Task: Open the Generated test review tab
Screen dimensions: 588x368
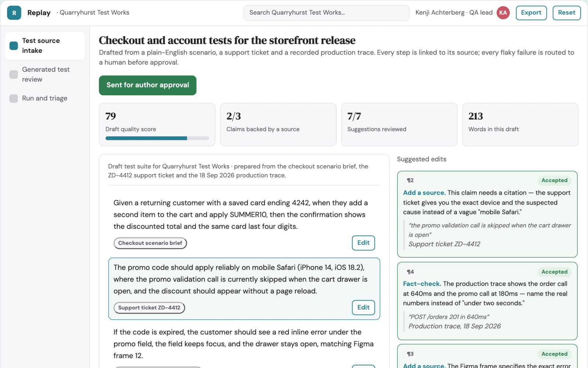Action: [45, 74]
